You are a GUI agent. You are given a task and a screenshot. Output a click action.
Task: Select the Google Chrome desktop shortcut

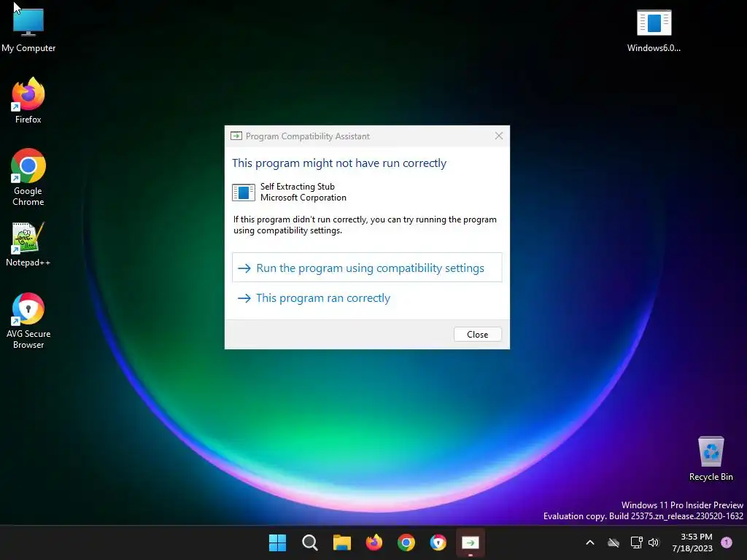pyautogui.click(x=28, y=177)
